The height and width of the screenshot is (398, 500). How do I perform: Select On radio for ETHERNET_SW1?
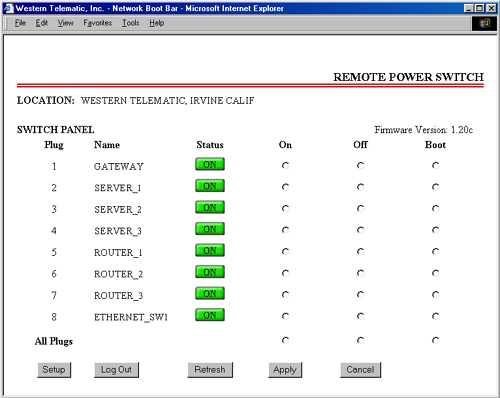(285, 316)
